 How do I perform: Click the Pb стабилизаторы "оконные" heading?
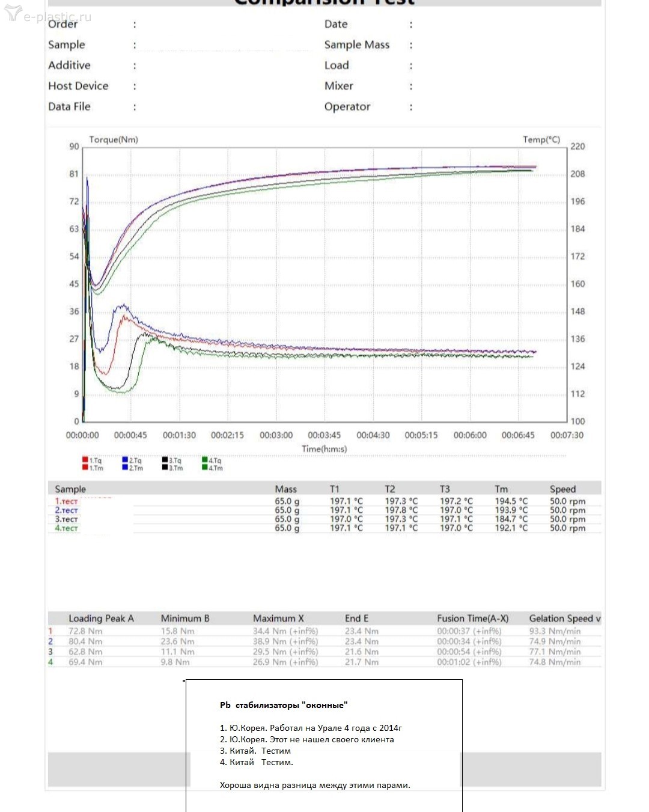point(284,705)
